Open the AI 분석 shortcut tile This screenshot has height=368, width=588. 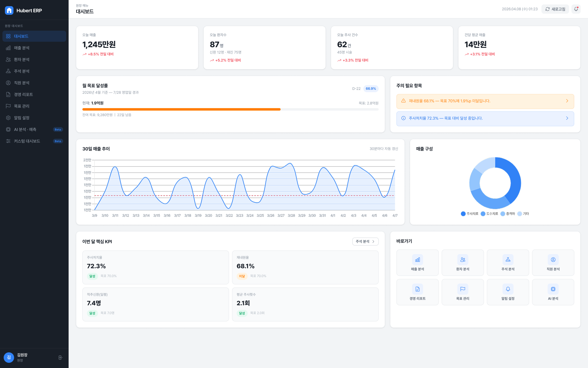[x=553, y=292]
